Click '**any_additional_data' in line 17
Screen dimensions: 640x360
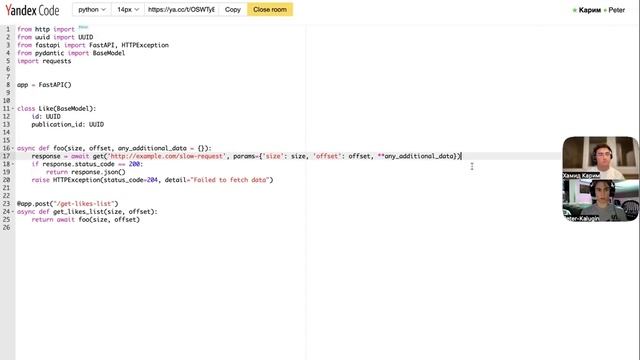[x=416, y=156]
